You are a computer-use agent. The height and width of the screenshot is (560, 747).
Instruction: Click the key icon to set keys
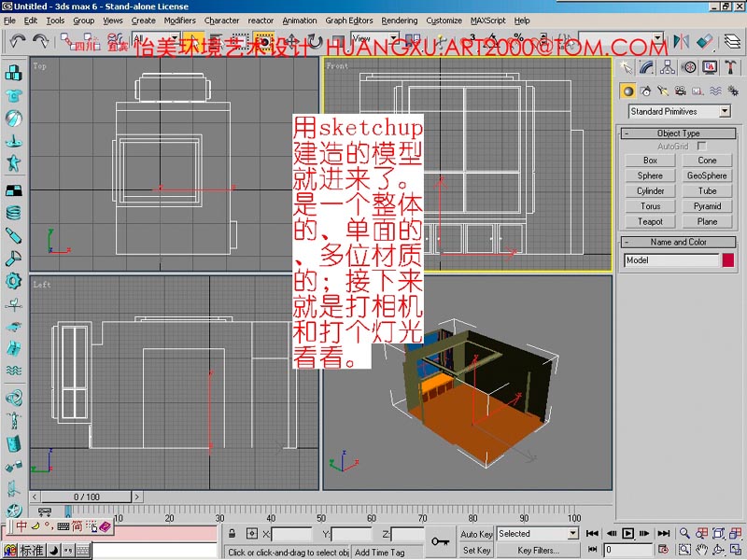point(441,541)
